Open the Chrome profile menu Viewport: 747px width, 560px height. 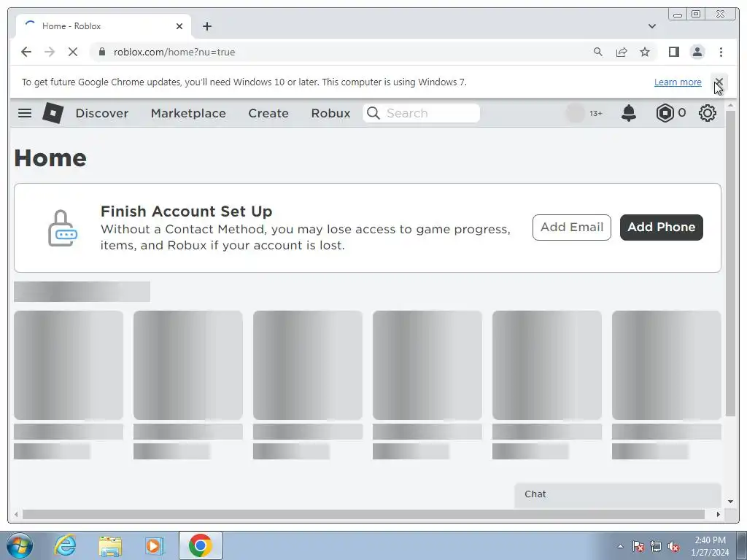coord(697,52)
